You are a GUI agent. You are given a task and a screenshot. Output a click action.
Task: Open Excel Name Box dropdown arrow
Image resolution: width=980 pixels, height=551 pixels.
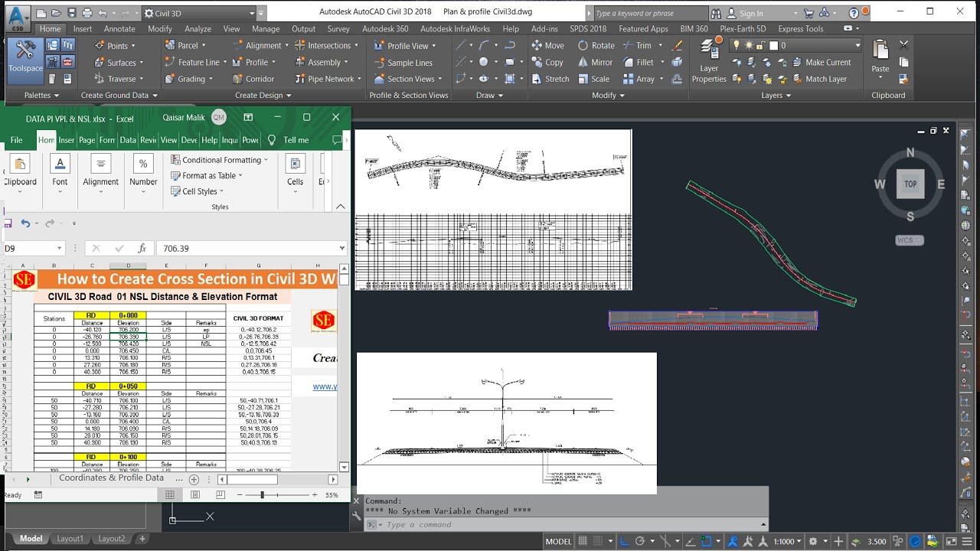click(x=59, y=249)
